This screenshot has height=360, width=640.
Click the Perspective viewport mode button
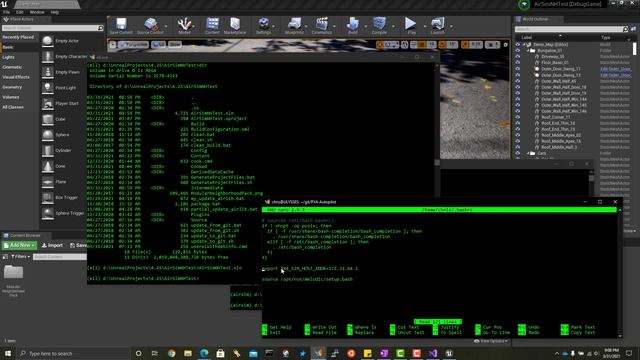point(133,44)
